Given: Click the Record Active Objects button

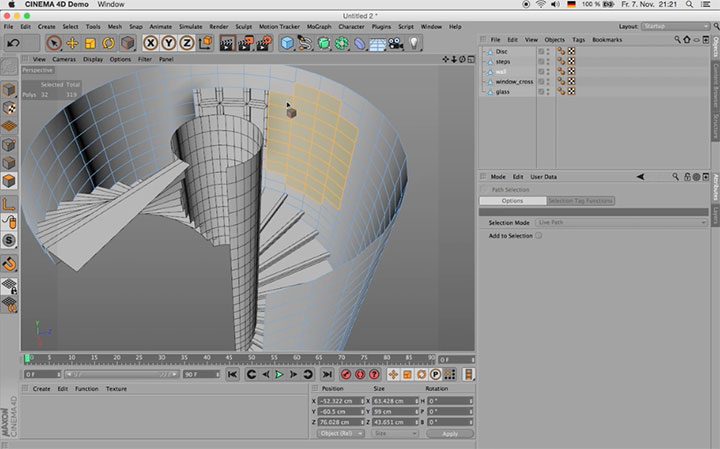Looking at the screenshot, I should [x=346, y=375].
